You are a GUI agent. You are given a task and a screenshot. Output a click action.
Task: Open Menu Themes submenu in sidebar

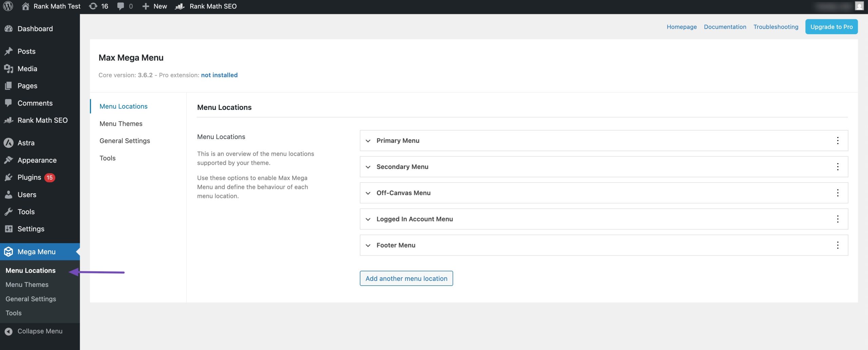pos(27,285)
